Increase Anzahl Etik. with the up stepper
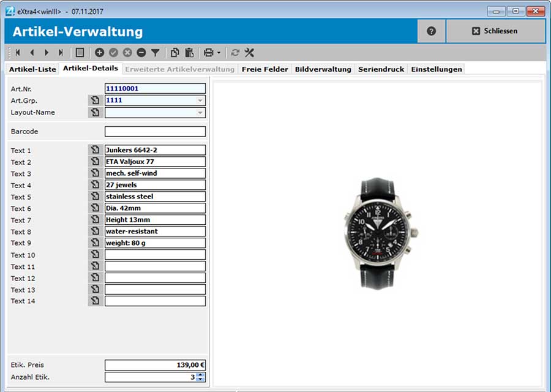The width and height of the screenshot is (551, 392). click(201, 375)
